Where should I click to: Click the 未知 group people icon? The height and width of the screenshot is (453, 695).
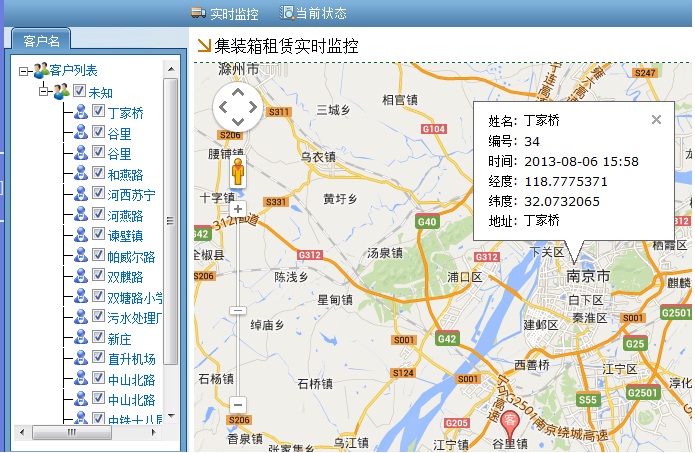(x=61, y=91)
